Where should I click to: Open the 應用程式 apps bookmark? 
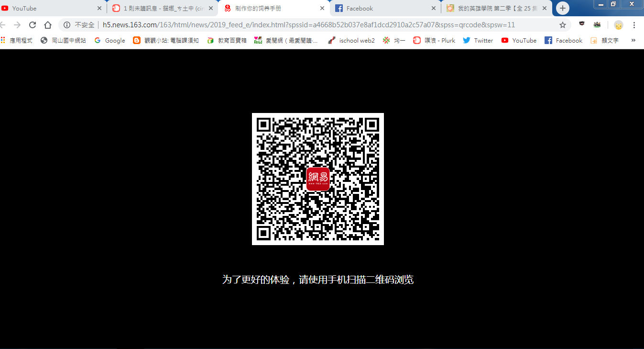click(x=17, y=40)
